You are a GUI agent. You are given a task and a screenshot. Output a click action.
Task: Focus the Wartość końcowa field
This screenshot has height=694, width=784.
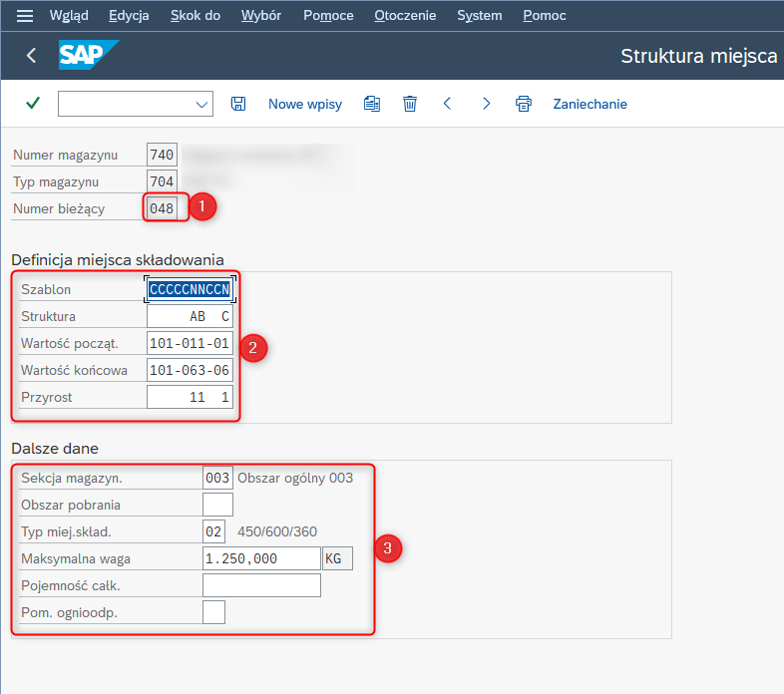(x=190, y=370)
